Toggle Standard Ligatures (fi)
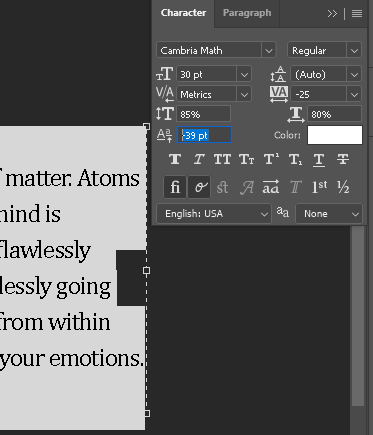373x435 pixels. (175, 187)
